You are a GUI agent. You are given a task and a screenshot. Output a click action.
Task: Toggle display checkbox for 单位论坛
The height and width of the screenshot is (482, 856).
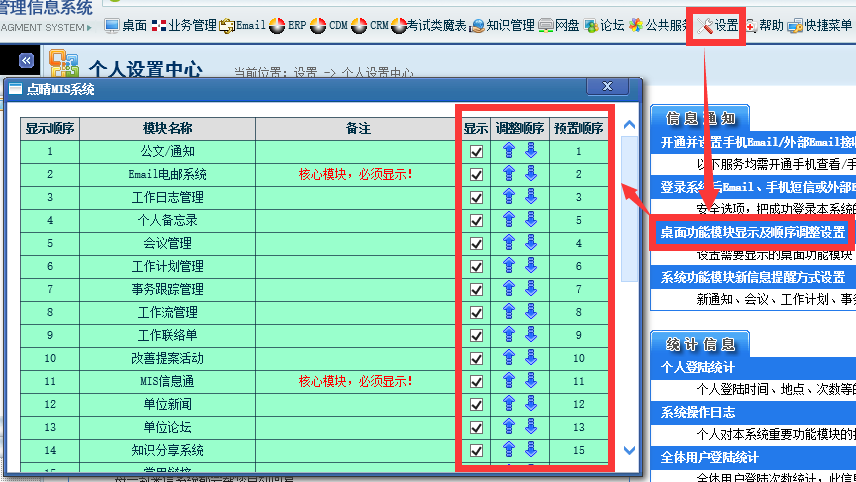point(476,428)
